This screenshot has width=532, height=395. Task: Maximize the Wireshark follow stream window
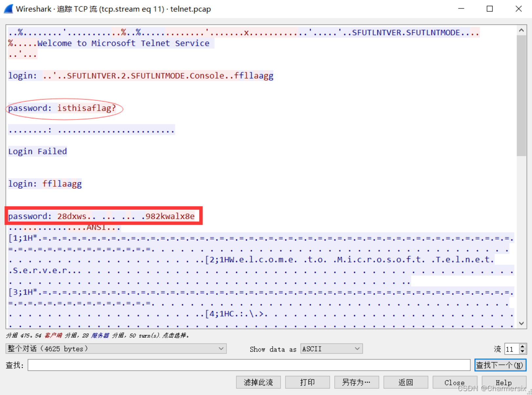pos(490,9)
